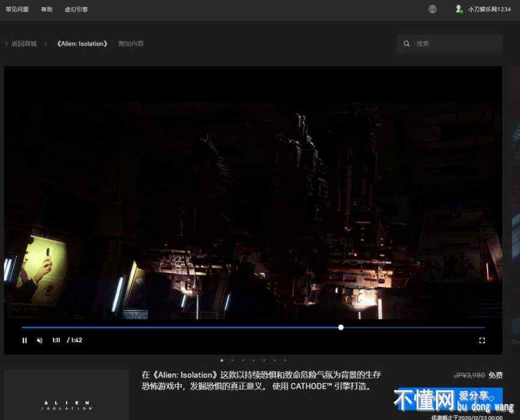Screen dimensions: 520x420
Task: Go to the 虚幻引擎 page
Action: [76, 9]
